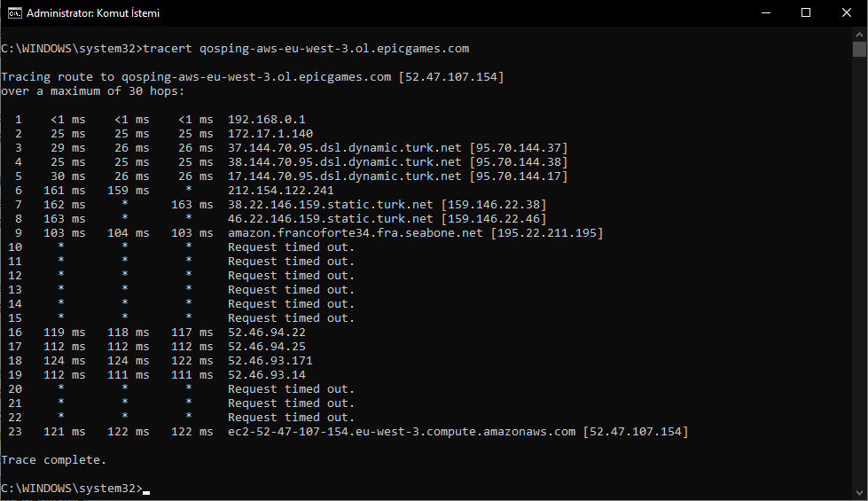
Task: Click the 52.46.93.171 address on hop 18
Action: tap(270, 360)
